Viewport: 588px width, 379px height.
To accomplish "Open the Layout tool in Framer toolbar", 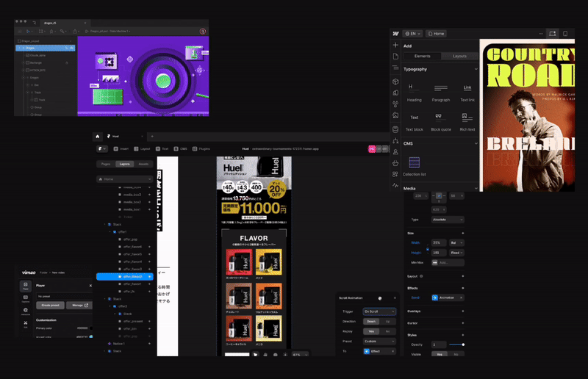I will (142, 149).
